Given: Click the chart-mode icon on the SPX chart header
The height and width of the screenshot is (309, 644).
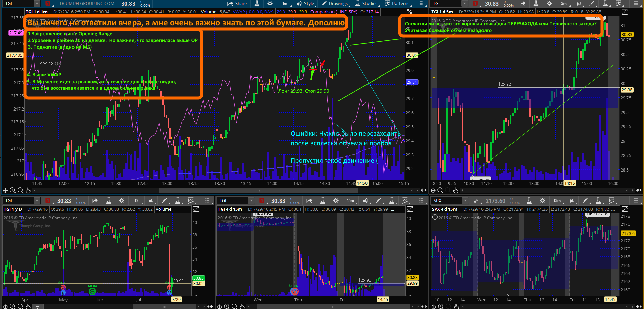Looking at the screenshot, I should pyautogui.click(x=624, y=209).
